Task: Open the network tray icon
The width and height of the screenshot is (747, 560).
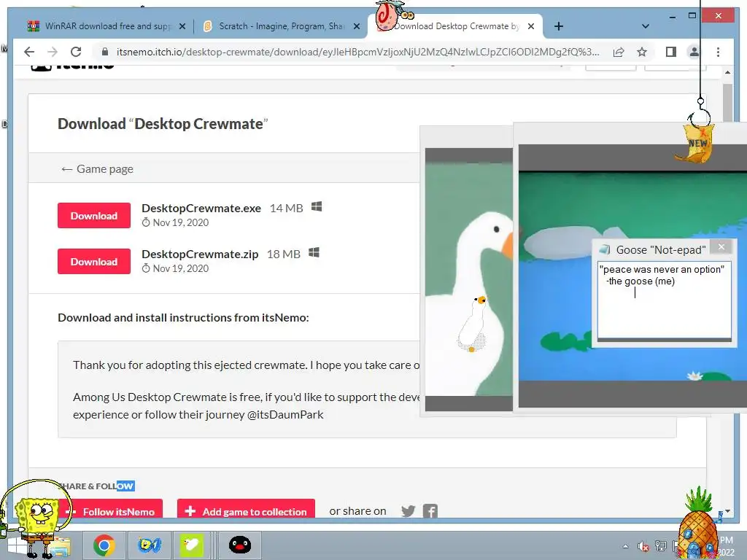Action: 661,546
